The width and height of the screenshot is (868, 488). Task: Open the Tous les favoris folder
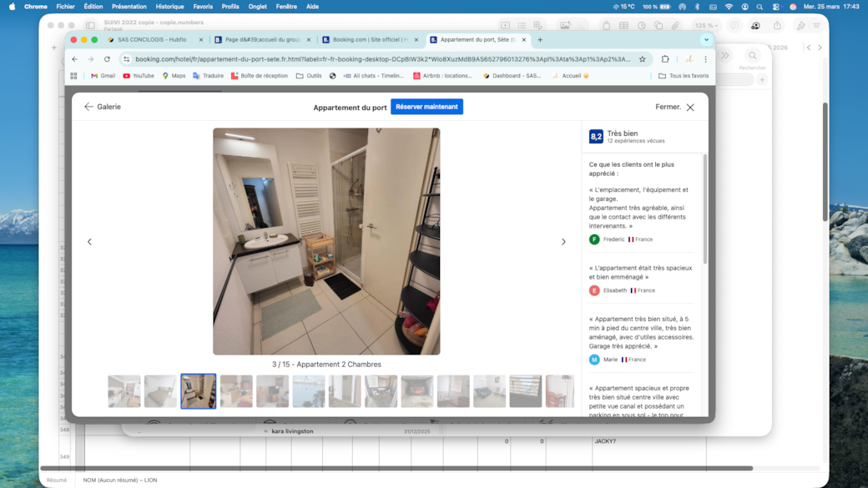click(684, 76)
